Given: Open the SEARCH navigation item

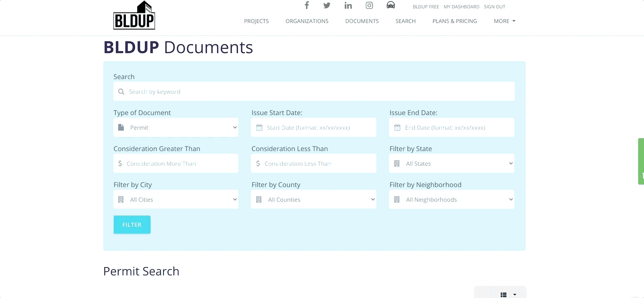Looking at the screenshot, I should click(x=406, y=21).
